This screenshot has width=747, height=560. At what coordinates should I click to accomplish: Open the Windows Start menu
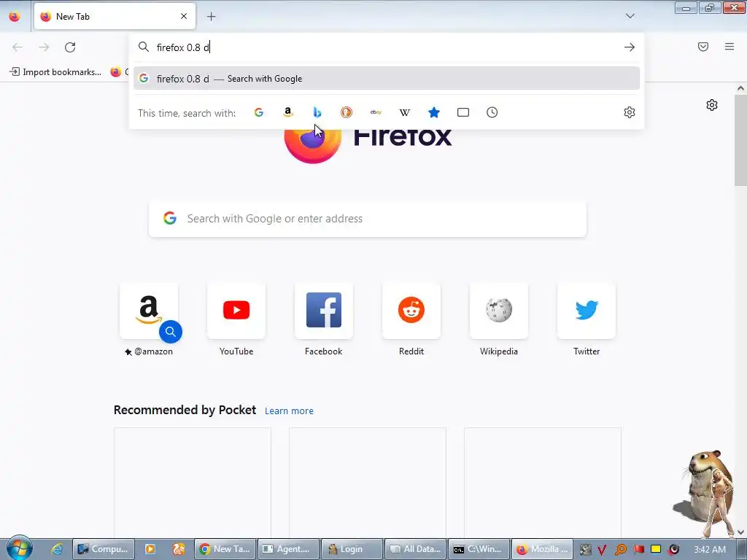point(19,548)
